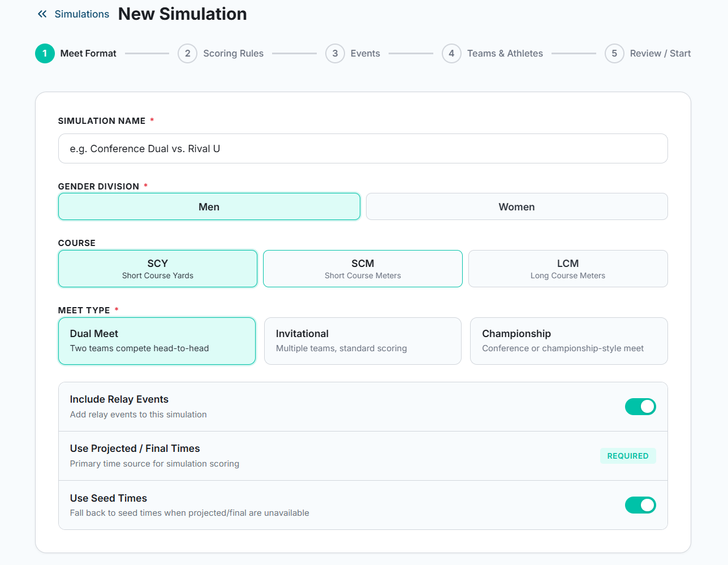
Task: Switch to the Teams & Athletes step
Action: (505, 53)
